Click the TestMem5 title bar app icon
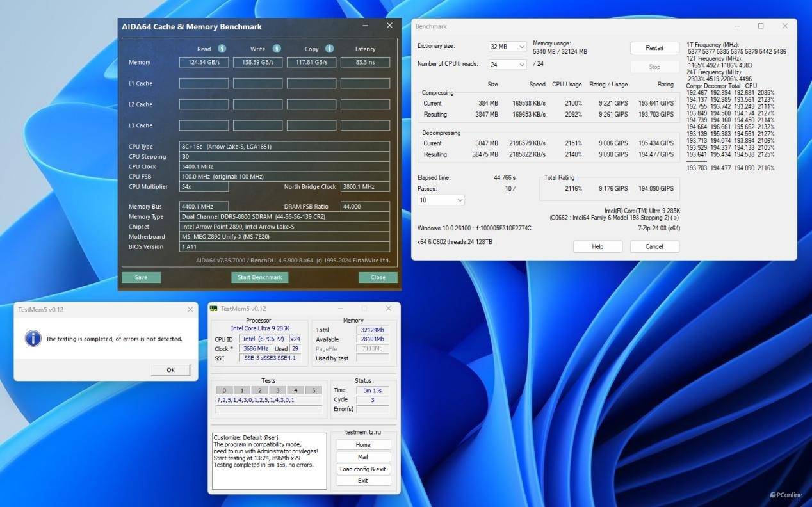Viewport: 812px width, 507px height. (x=214, y=309)
